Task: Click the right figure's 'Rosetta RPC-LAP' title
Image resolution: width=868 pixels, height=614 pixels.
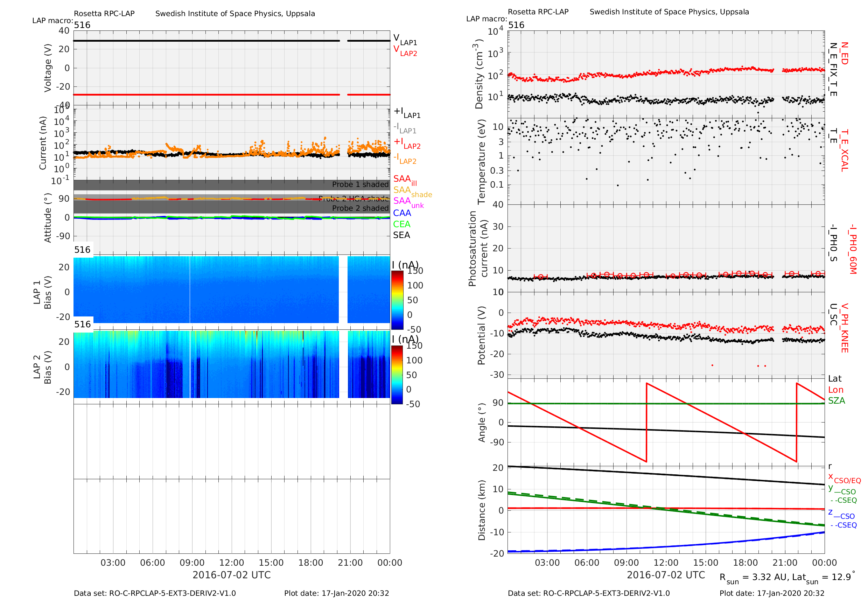Action: tap(538, 12)
